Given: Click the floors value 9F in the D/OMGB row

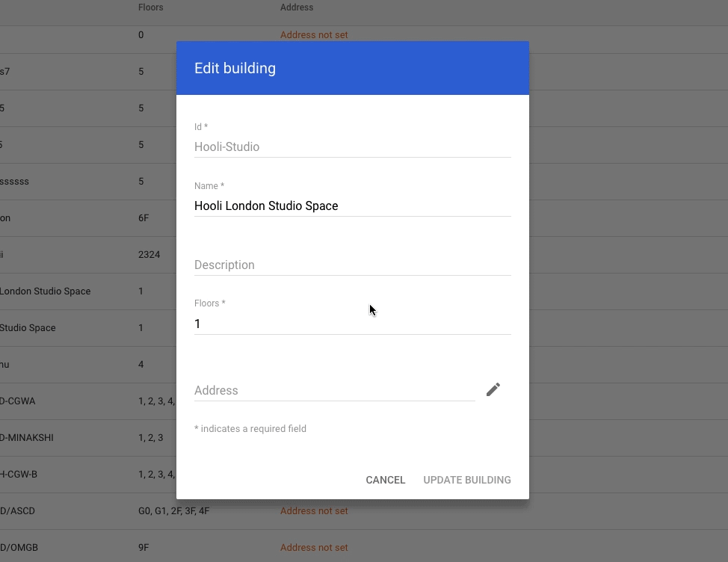Looking at the screenshot, I should [144, 548].
